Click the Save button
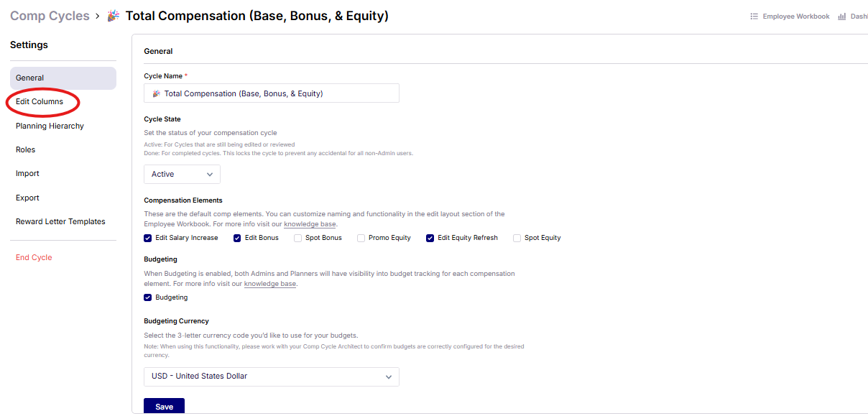This screenshot has width=868, height=416. (164, 407)
